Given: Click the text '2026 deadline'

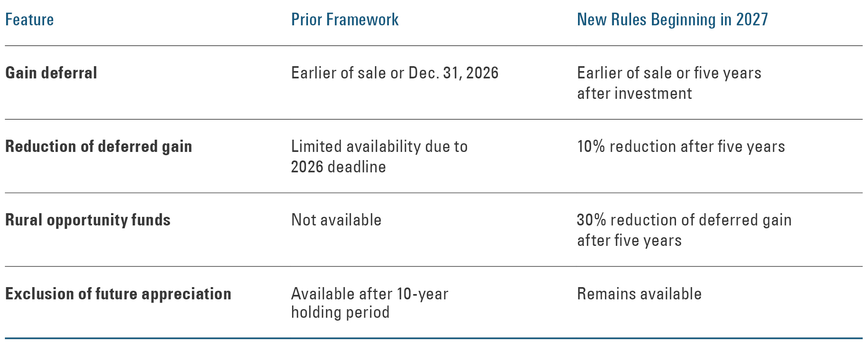Looking at the screenshot, I should pos(338,167).
